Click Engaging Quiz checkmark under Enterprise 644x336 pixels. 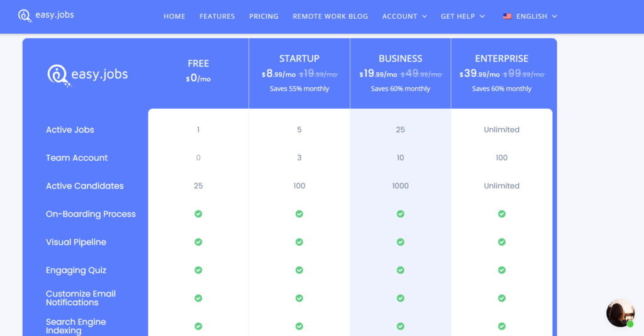(x=502, y=270)
